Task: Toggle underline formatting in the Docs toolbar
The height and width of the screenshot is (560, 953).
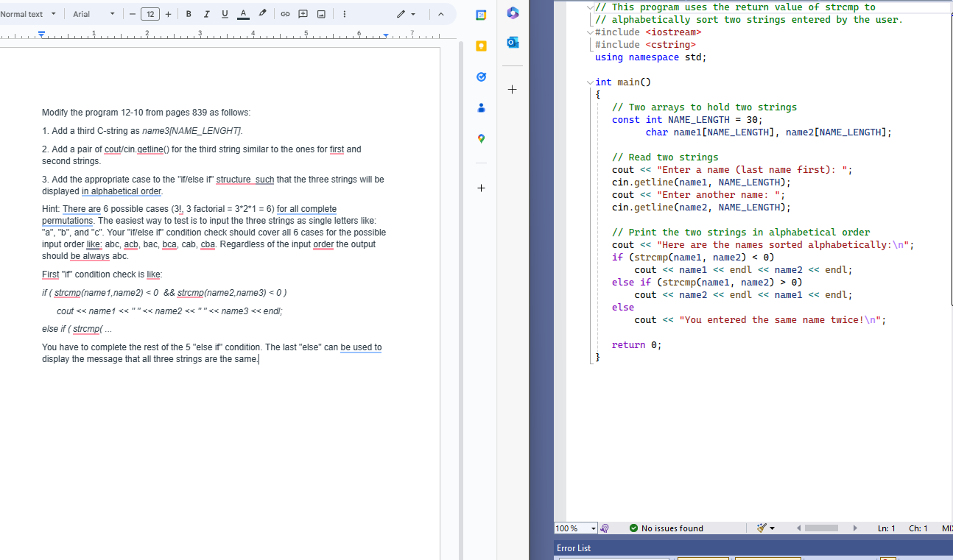Action: (x=225, y=15)
